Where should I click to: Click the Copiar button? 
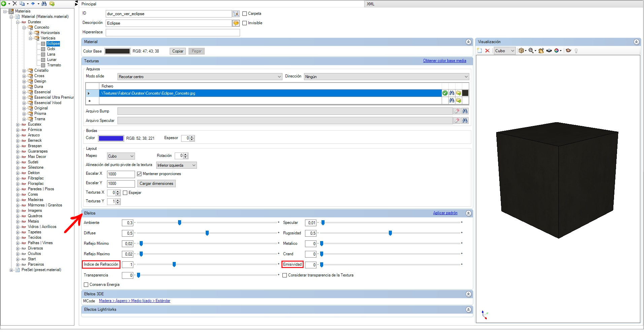[178, 51]
